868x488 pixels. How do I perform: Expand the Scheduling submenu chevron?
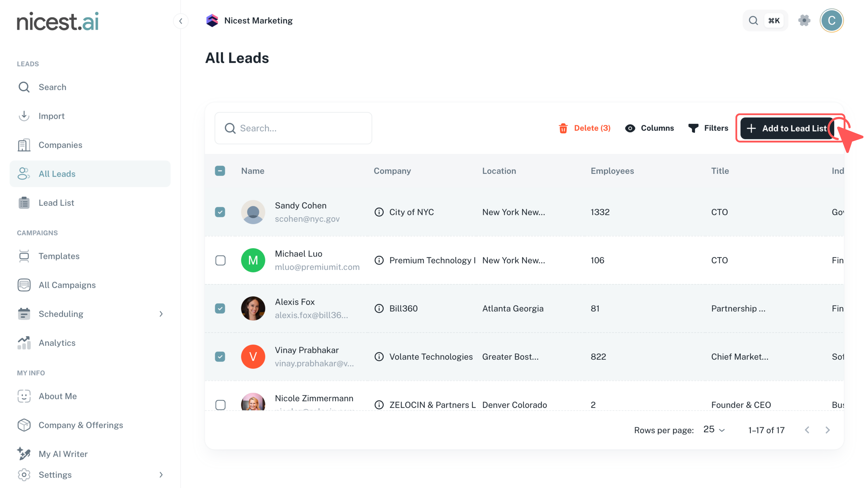161,314
